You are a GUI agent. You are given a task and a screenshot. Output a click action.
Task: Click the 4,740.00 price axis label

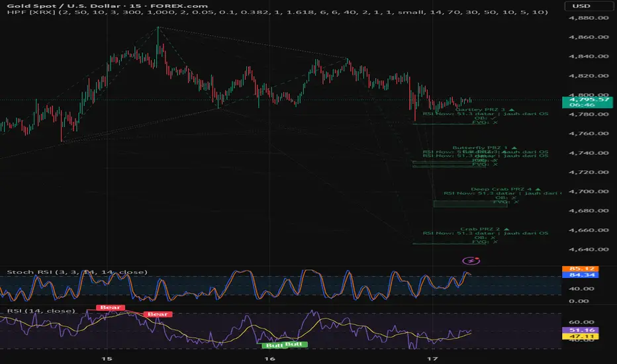589,153
